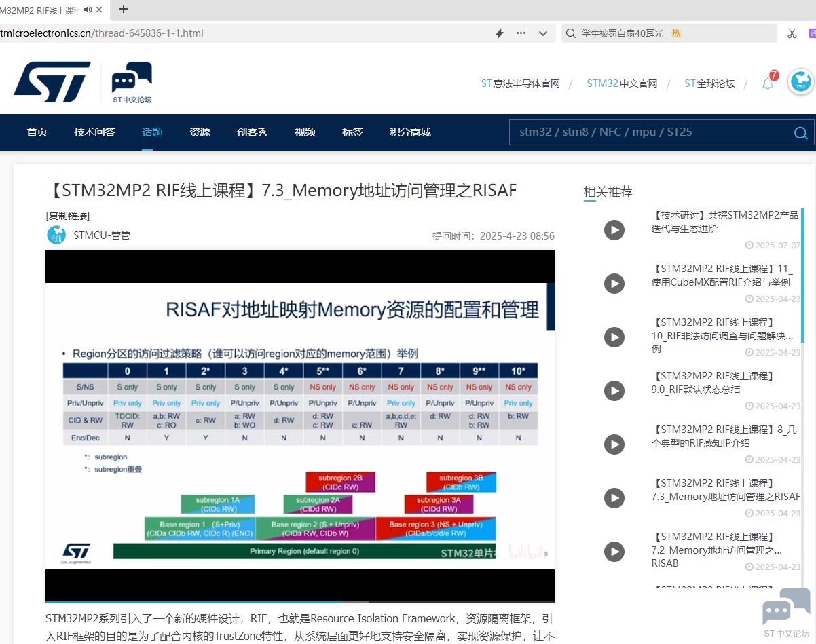Open 7.2_Memory地址访问管理之RISAB link
The height and width of the screenshot is (644, 816).
(717, 550)
